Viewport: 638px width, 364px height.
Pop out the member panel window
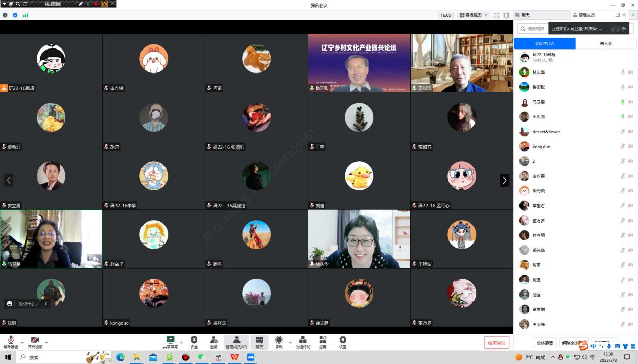click(x=618, y=15)
